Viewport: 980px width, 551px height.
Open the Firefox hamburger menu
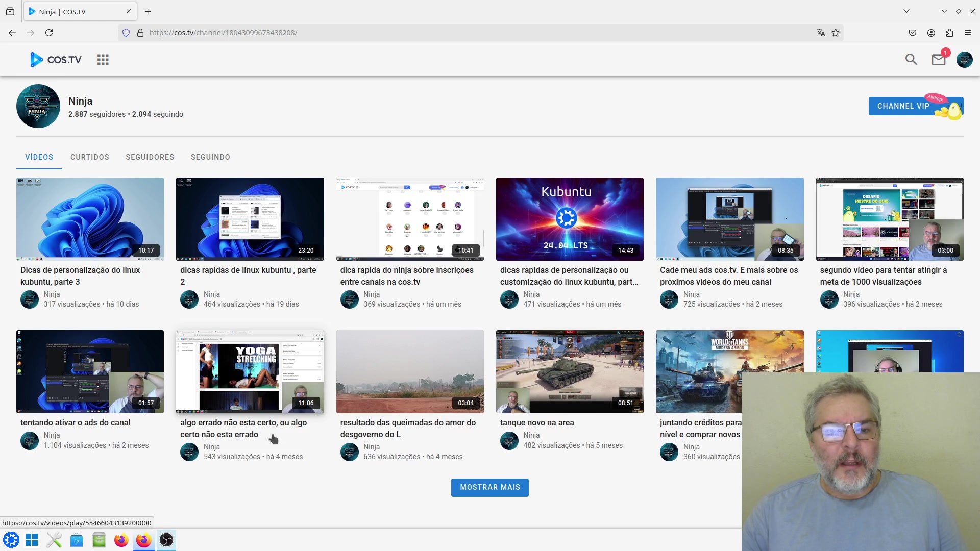[x=968, y=33]
